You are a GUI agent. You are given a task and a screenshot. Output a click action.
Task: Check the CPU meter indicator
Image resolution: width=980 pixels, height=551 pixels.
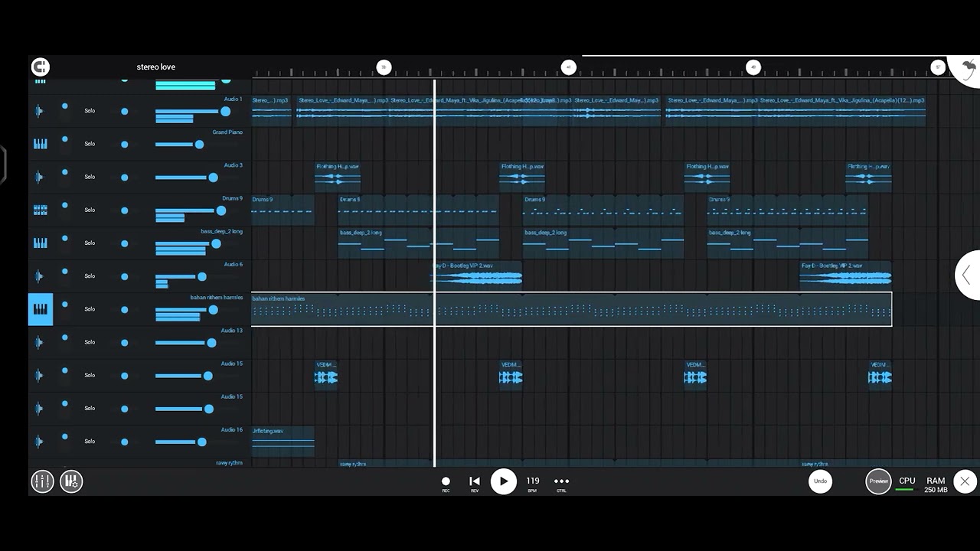tap(906, 484)
